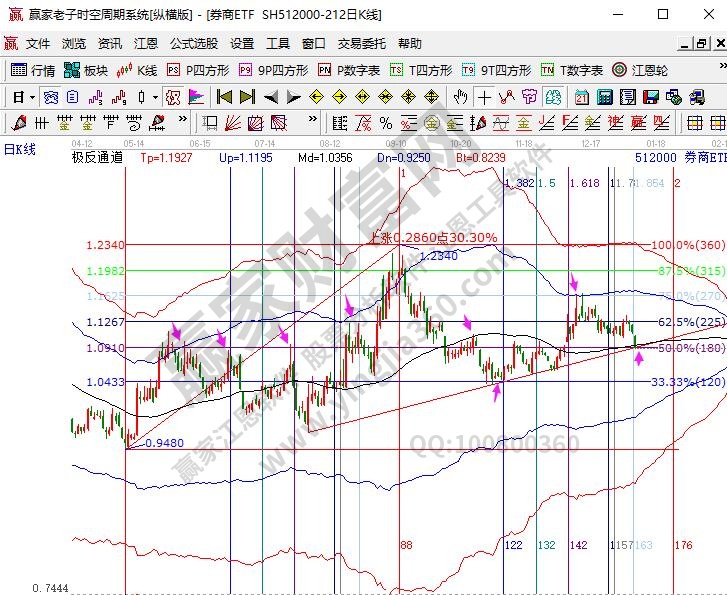Click the 交易委托 menu item

(361, 44)
